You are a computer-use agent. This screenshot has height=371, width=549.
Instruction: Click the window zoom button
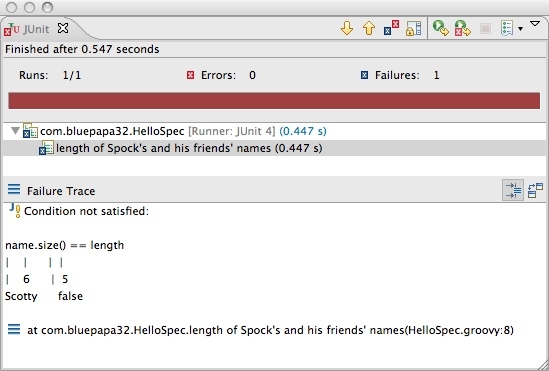click(47, 7)
